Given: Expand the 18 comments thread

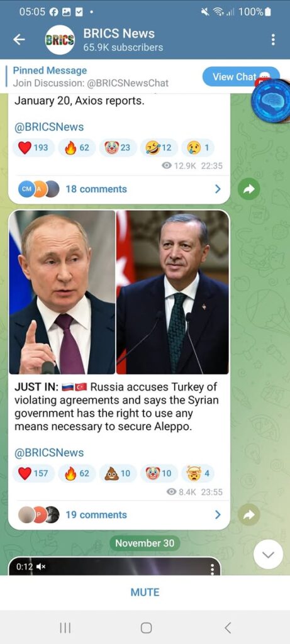Looking at the screenshot, I should (x=119, y=189).
